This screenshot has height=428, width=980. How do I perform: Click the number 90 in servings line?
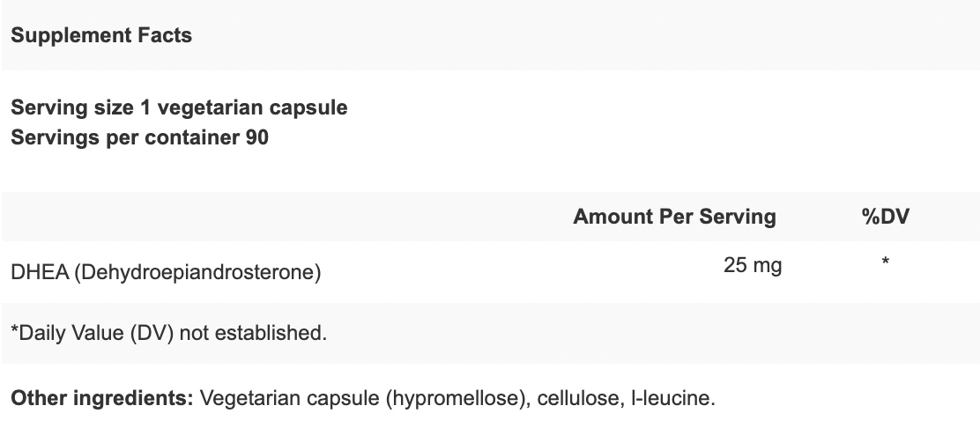tap(256, 137)
